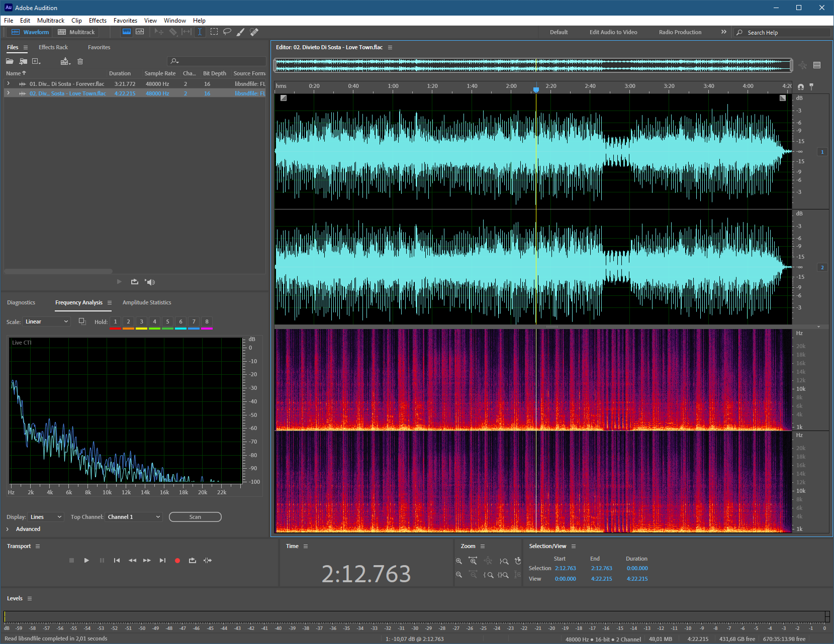The height and width of the screenshot is (644, 834).
Task: Toggle auto-play speaker in Files panel
Action: point(150,282)
